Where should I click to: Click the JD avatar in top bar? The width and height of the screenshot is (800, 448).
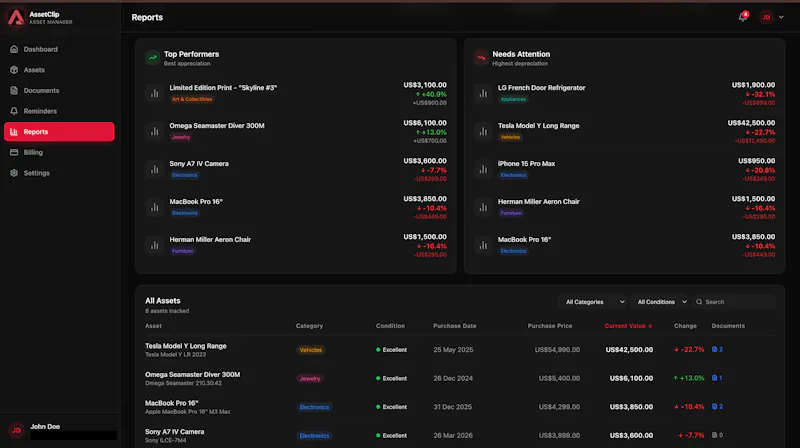[766, 17]
